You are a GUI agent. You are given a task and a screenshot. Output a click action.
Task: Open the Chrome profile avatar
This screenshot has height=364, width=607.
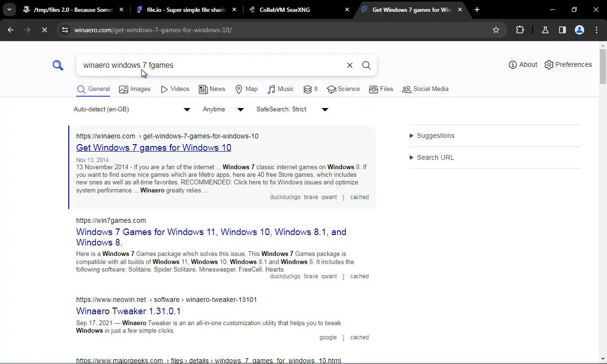tap(579, 30)
